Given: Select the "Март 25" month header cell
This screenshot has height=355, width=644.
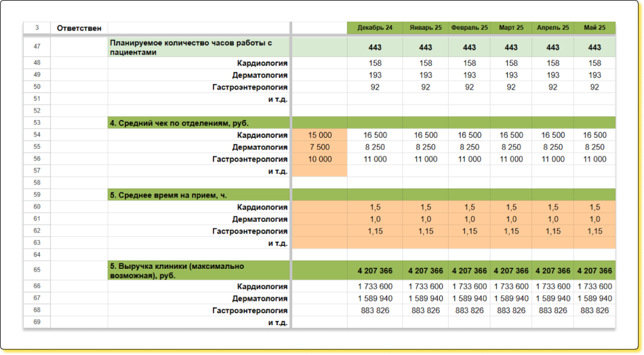Looking at the screenshot, I should [x=511, y=28].
